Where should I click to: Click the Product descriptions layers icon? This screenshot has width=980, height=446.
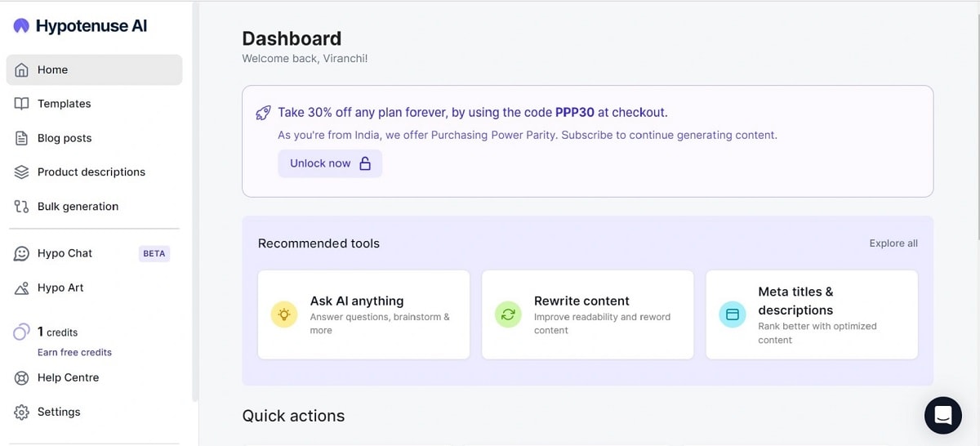tap(22, 172)
